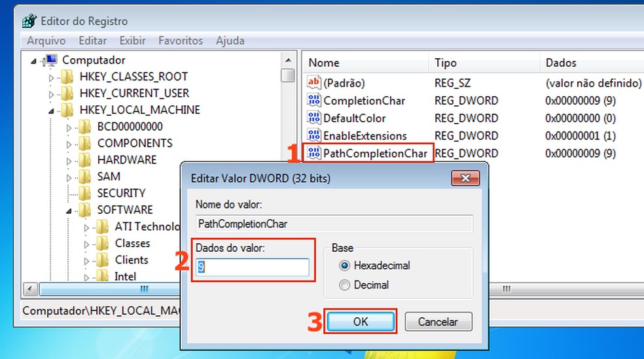Click the status bar registry path
Image resolution: width=644 pixels, height=359 pixels.
click(101, 311)
